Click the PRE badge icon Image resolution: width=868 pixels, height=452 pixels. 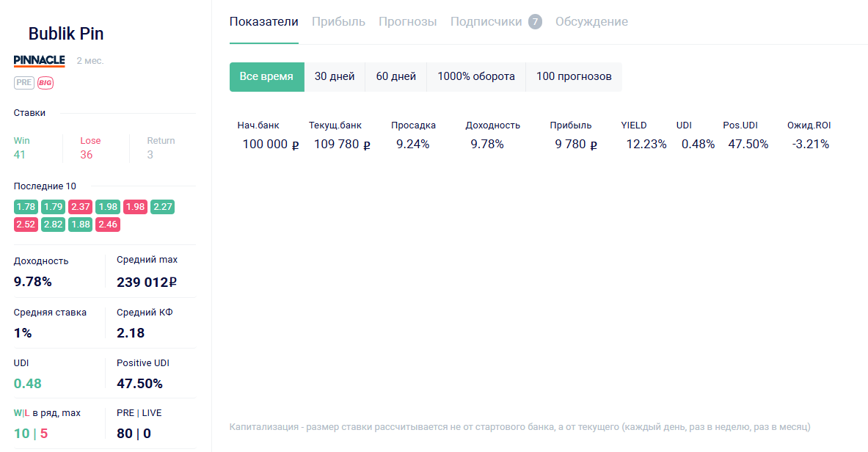(x=24, y=82)
